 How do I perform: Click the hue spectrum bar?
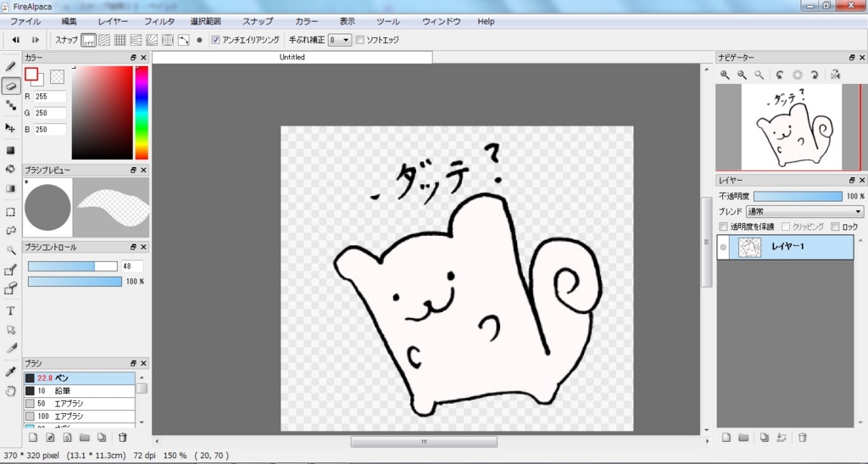coord(142,113)
